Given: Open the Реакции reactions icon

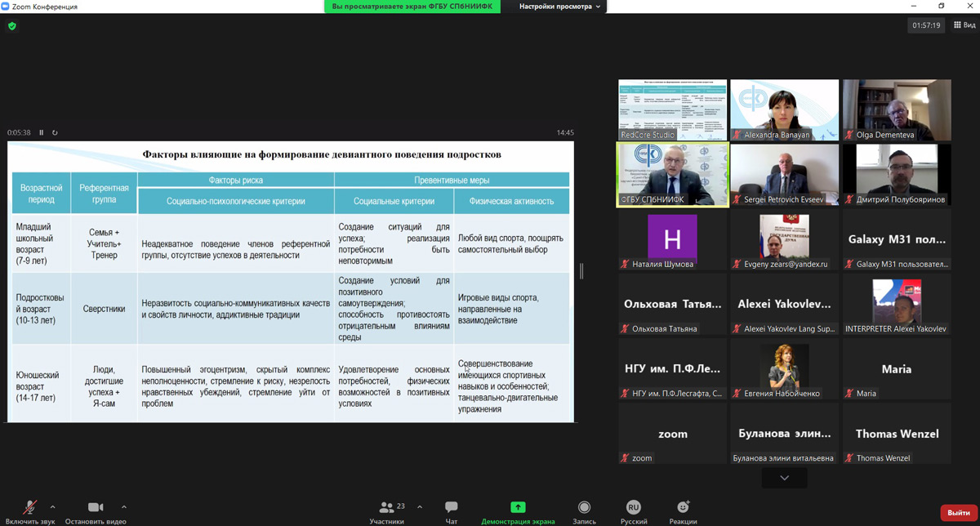Looking at the screenshot, I should [683, 507].
